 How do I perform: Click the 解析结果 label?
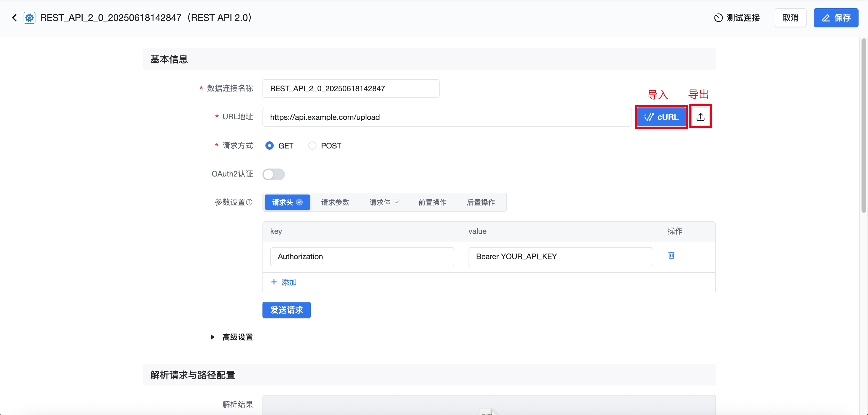click(x=238, y=404)
